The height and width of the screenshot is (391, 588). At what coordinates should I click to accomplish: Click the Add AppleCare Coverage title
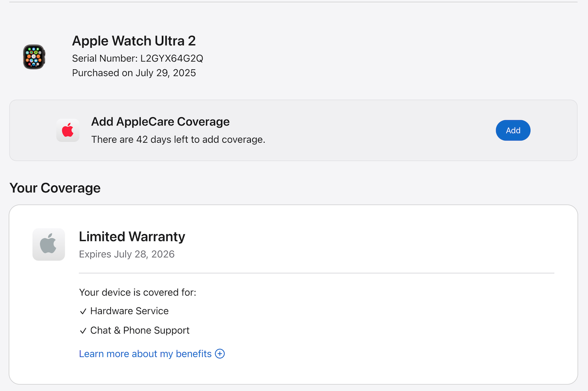(160, 122)
